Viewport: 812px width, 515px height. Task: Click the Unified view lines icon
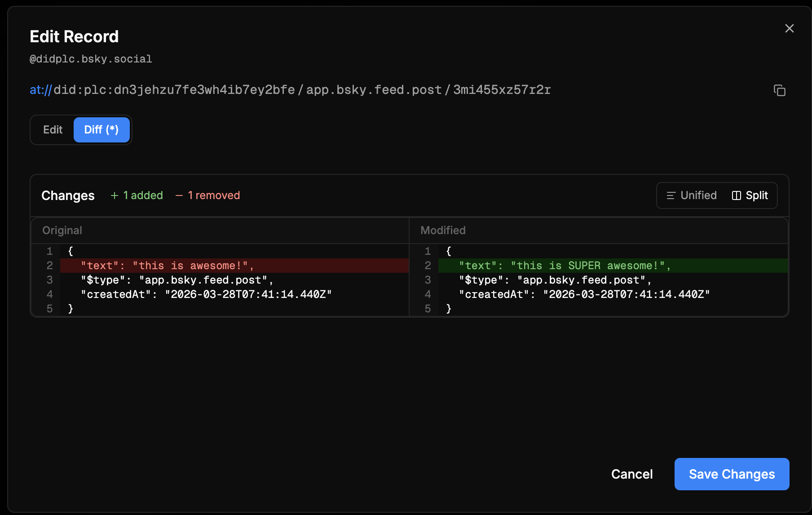tap(671, 195)
